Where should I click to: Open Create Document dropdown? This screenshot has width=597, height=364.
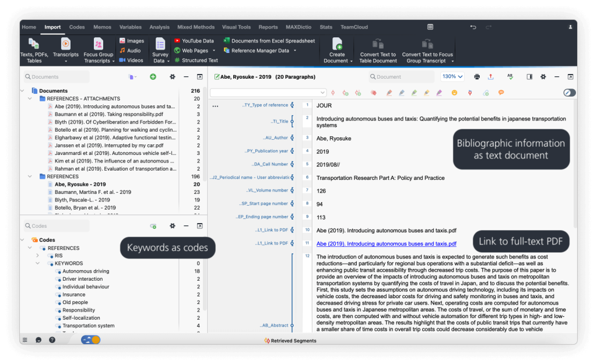[352, 61]
